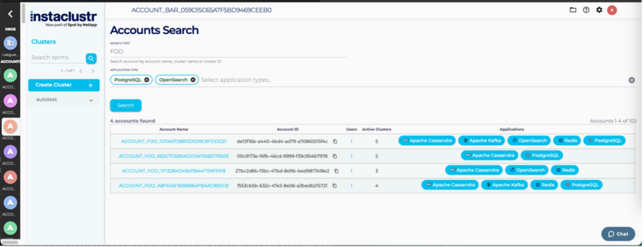Select the red account avatar
The image size is (644, 247).
(10, 177)
